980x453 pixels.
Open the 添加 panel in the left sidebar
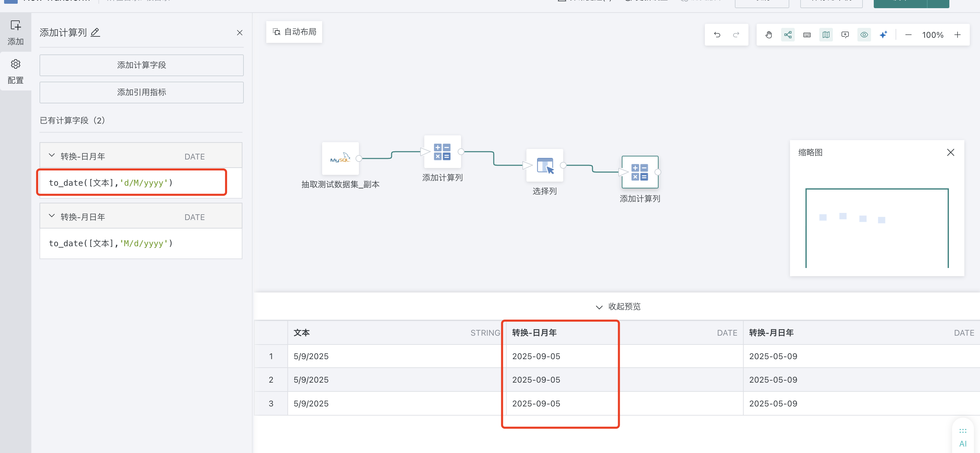16,32
